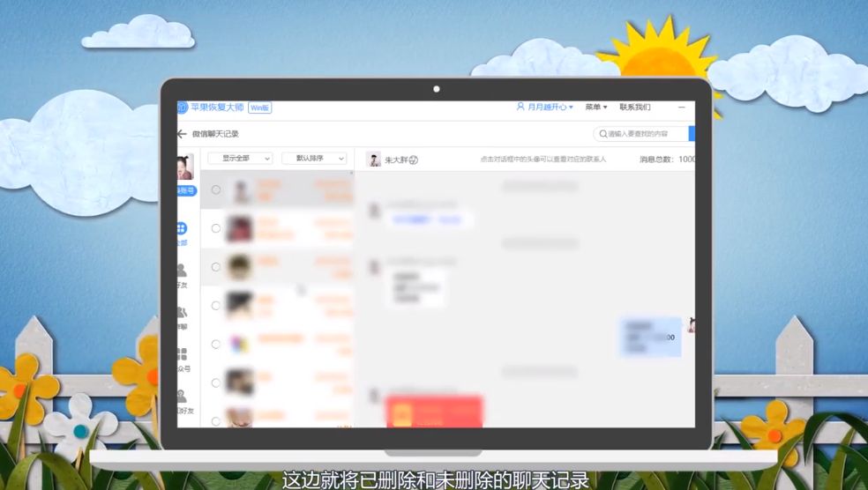Select the 公众号 official accounts sidebar icon

(x=183, y=360)
